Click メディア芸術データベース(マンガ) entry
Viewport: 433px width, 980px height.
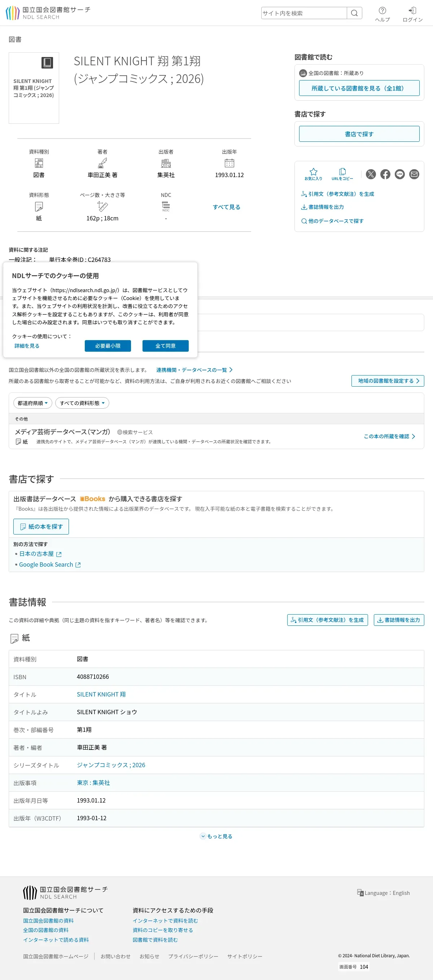(62, 432)
